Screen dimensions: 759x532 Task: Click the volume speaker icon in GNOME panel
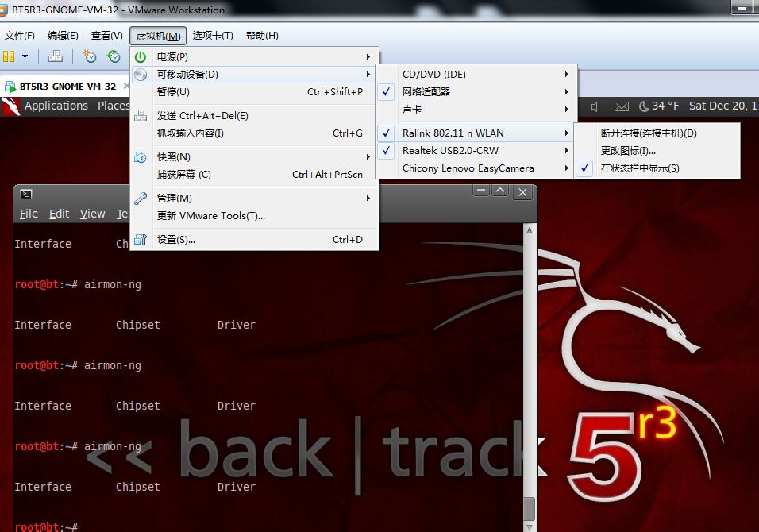595,106
